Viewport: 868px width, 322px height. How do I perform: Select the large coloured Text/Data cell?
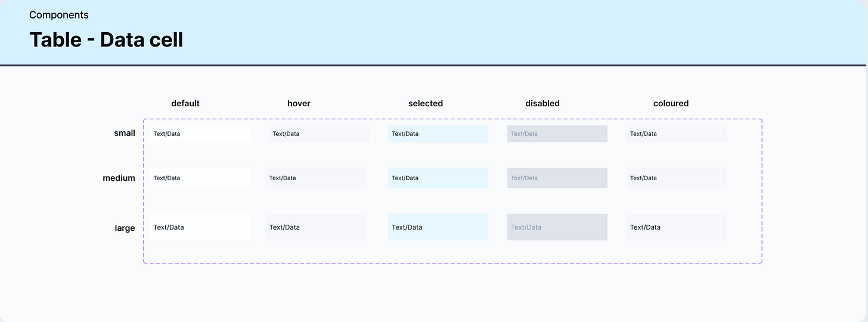pos(677,227)
